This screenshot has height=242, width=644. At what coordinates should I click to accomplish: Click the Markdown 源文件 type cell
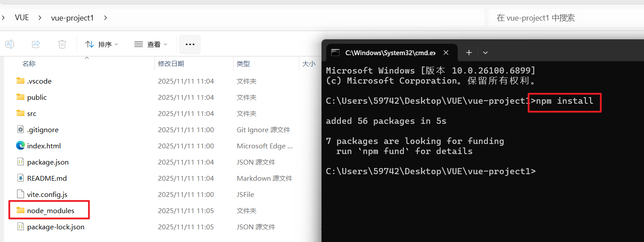coord(264,178)
